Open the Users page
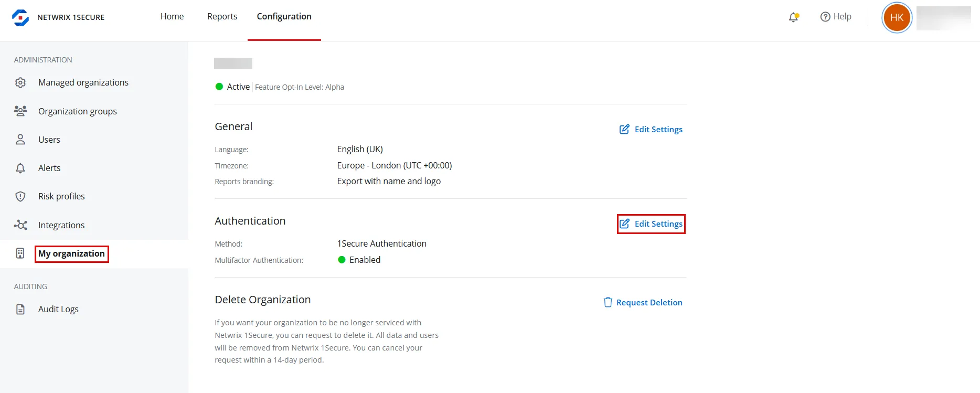The width and height of the screenshot is (980, 393). click(49, 140)
